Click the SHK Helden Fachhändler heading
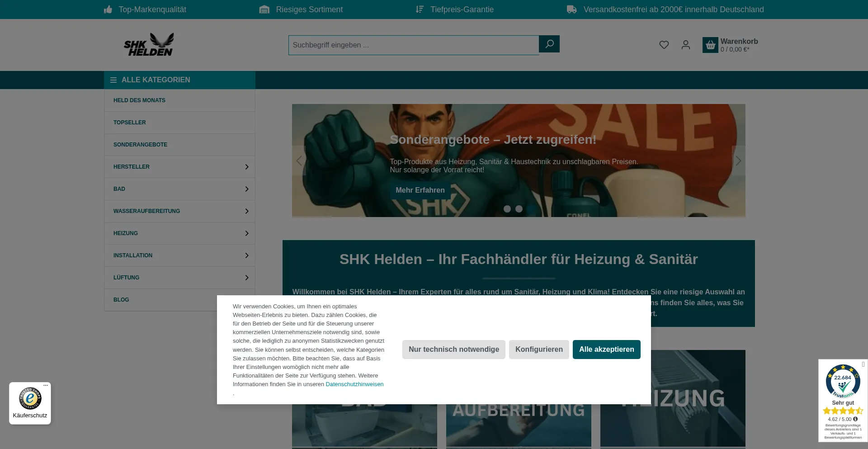 pos(519,259)
